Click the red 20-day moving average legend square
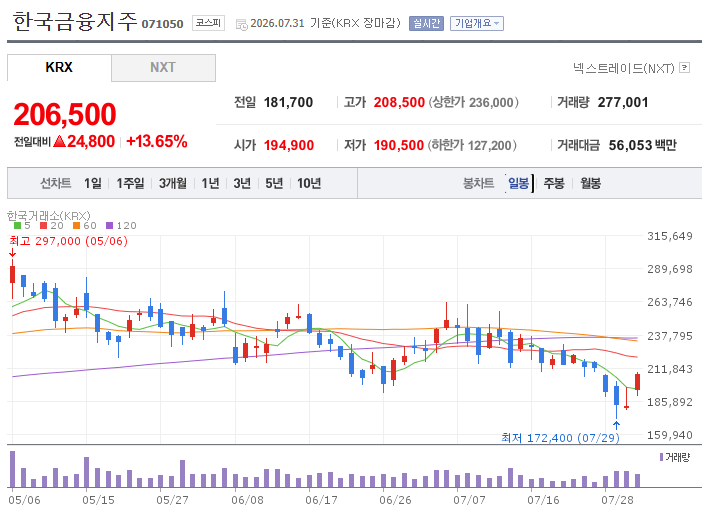702x512 pixels. [43, 226]
